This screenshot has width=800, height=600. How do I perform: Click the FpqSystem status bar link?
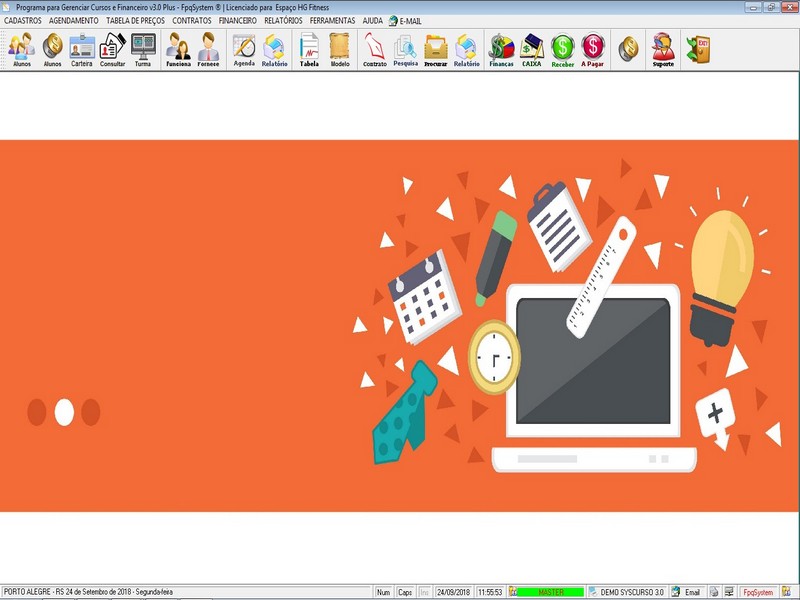click(758, 592)
